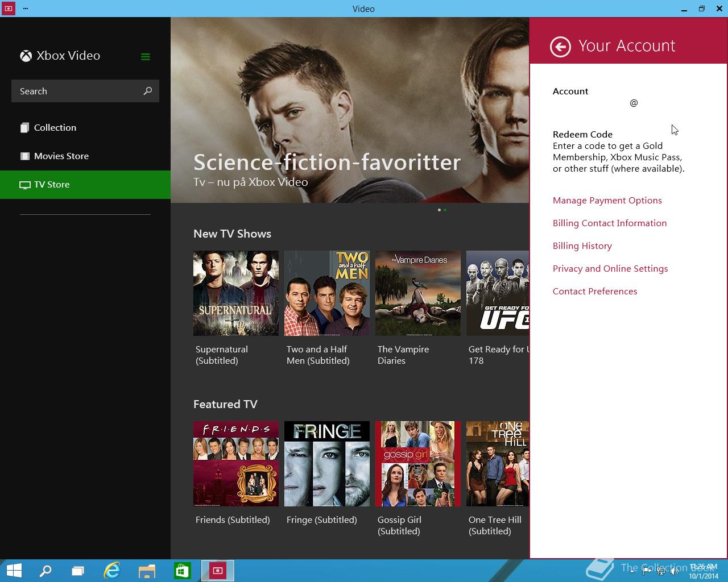Viewport: 728px width, 582px height.
Task: Open the Windows Store taskbar icon
Action: tap(182, 571)
